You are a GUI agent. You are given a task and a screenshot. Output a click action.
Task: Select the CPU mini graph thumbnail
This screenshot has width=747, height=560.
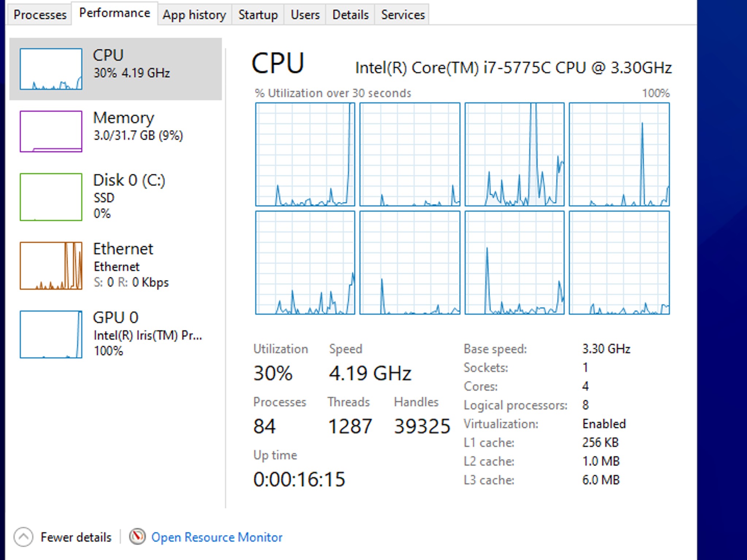[51, 69]
